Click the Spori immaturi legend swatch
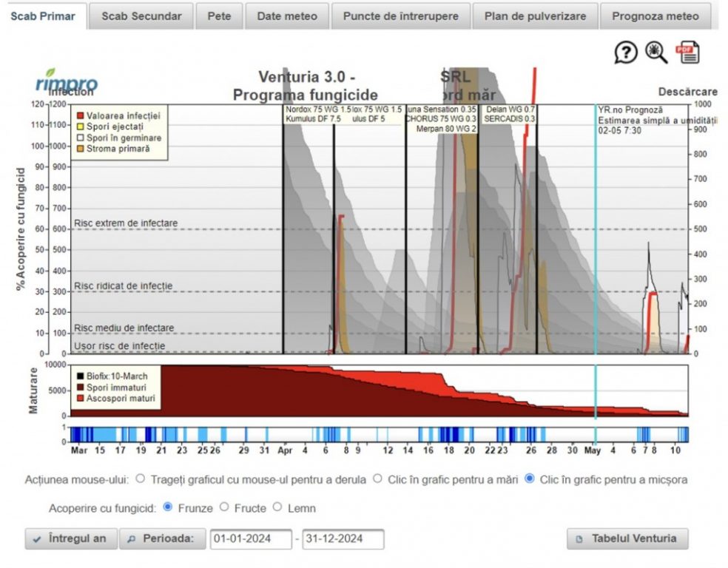728x568 pixels. point(81,388)
